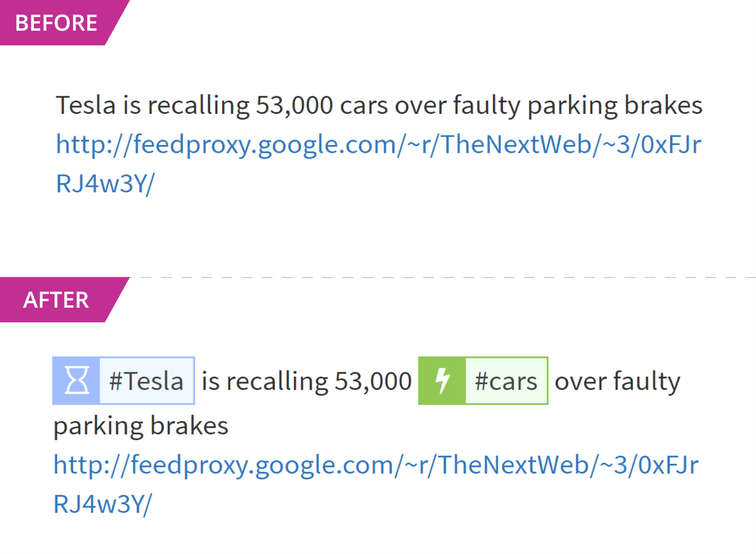756x554 pixels.
Task: Click the lightning bolt icon beside #cars
Action: coord(442,381)
